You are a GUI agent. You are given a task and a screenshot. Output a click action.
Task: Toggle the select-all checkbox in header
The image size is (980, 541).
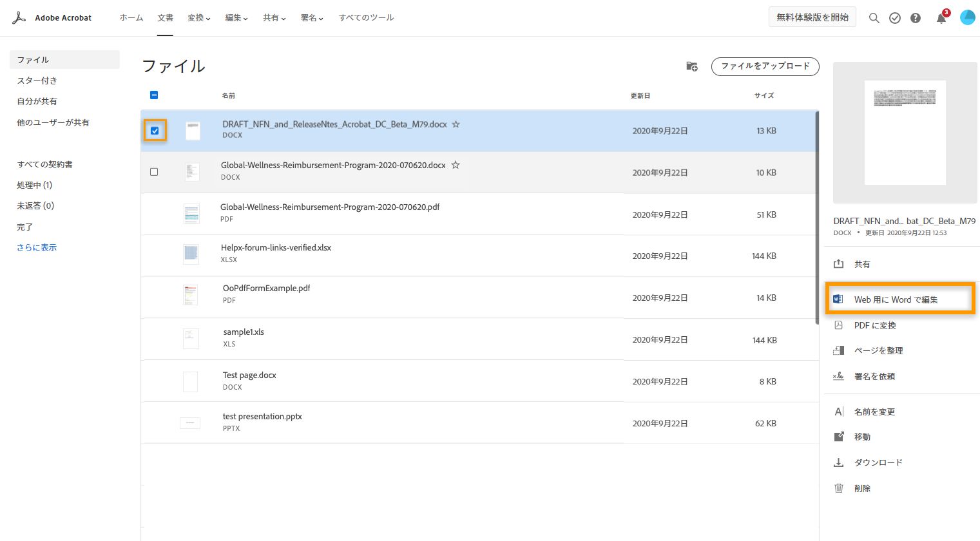tap(154, 95)
